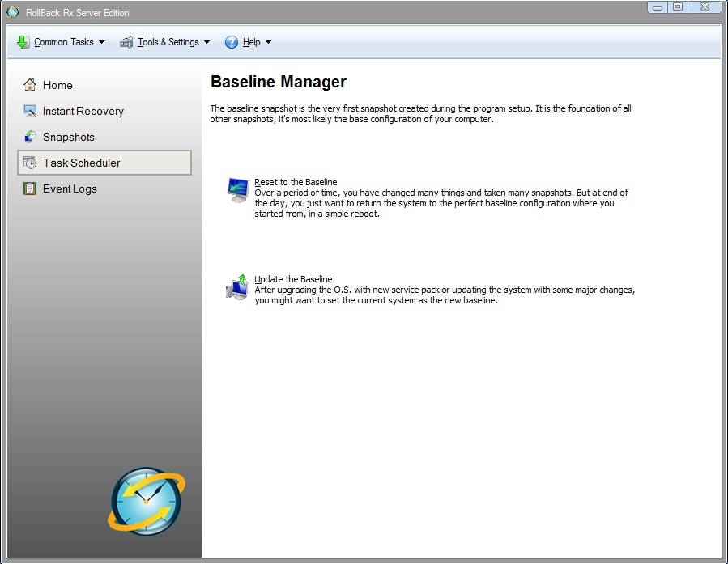
Task: Click the RollBack Rx title bar app icon
Action: coord(13,12)
